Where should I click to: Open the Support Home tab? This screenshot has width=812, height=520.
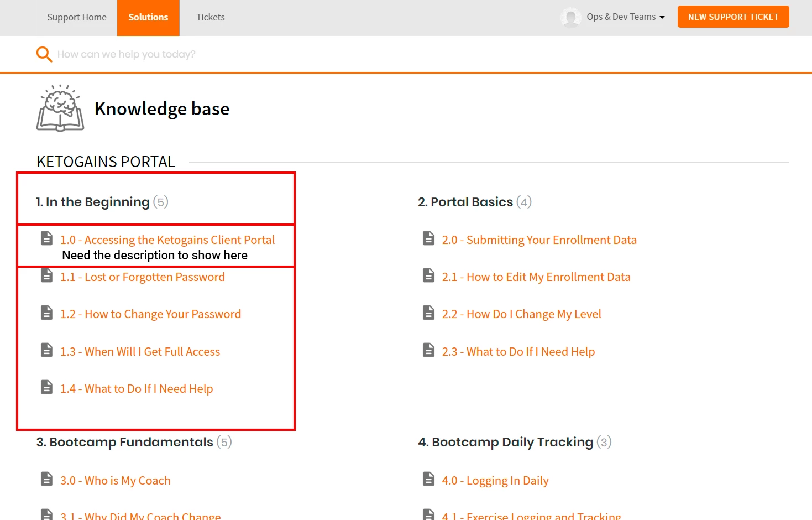(77, 17)
